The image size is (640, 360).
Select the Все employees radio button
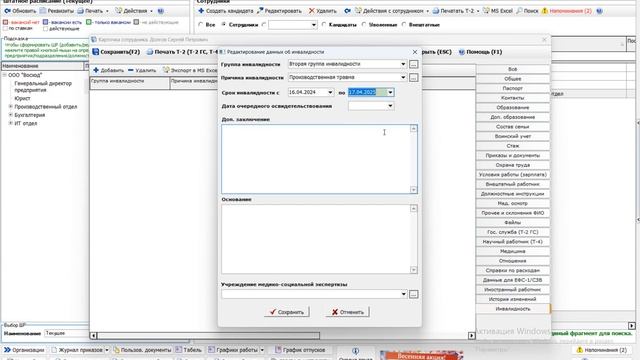[200, 25]
